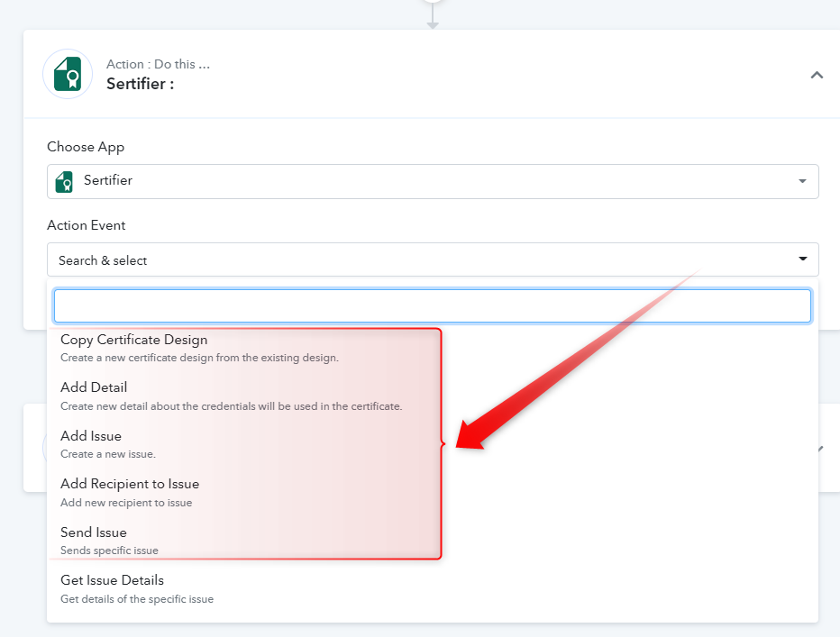Click 'Sends specific issue' description text
The width and height of the screenshot is (840, 637).
[109, 551]
